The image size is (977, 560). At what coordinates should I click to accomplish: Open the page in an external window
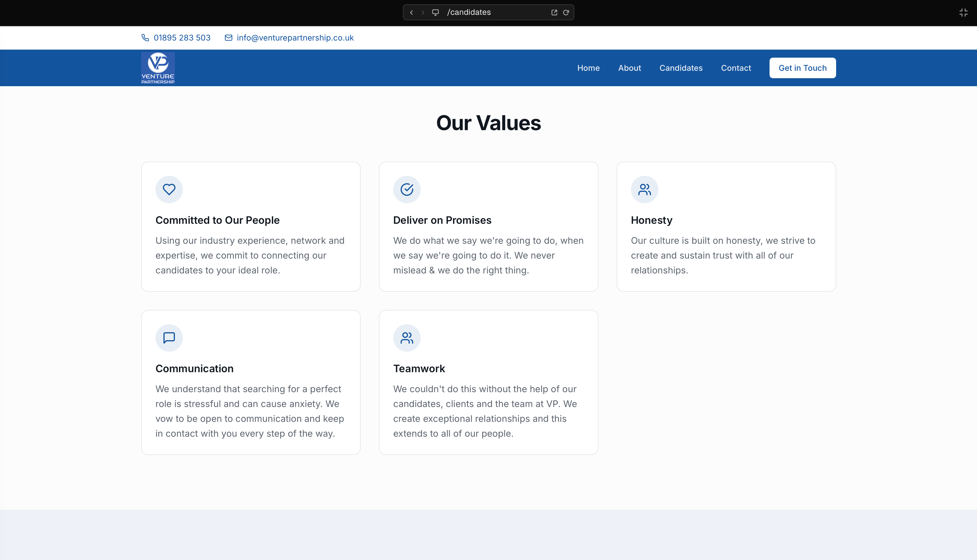coord(554,12)
